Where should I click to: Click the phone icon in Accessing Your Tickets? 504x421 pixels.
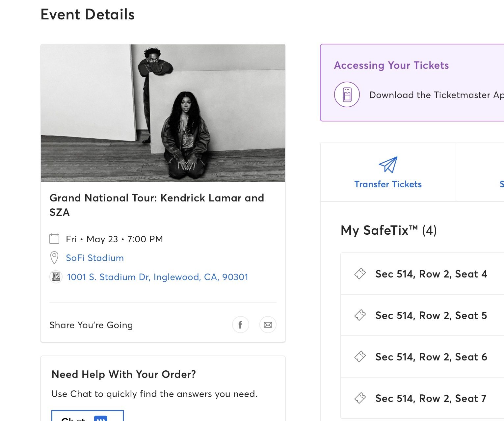point(347,94)
